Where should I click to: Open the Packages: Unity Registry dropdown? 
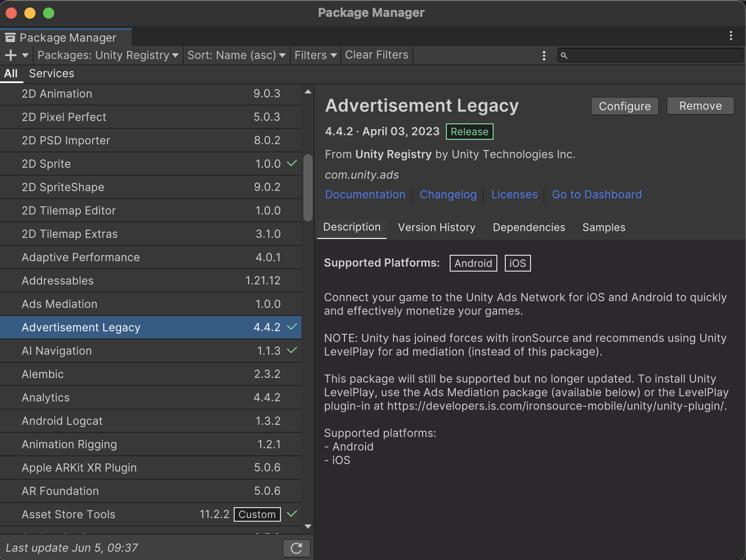tap(108, 55)
